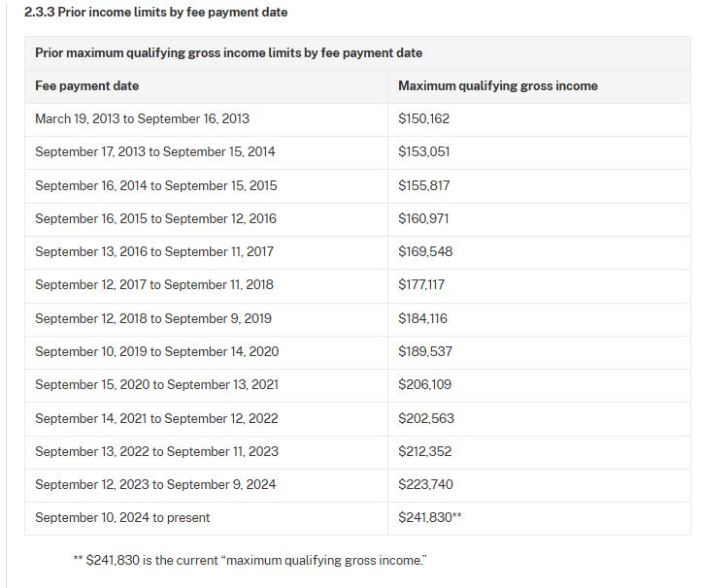The image size is (701, 588).
Task: Click the September 16, 2014 to 2015 cell
Action: [x=155, y=185]
